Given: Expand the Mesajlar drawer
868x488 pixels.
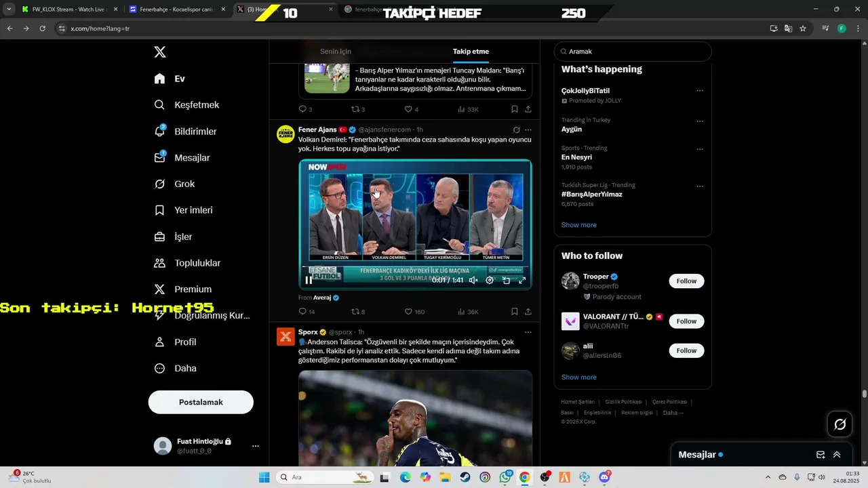Looking at the screenshot, I should (837, 455).
